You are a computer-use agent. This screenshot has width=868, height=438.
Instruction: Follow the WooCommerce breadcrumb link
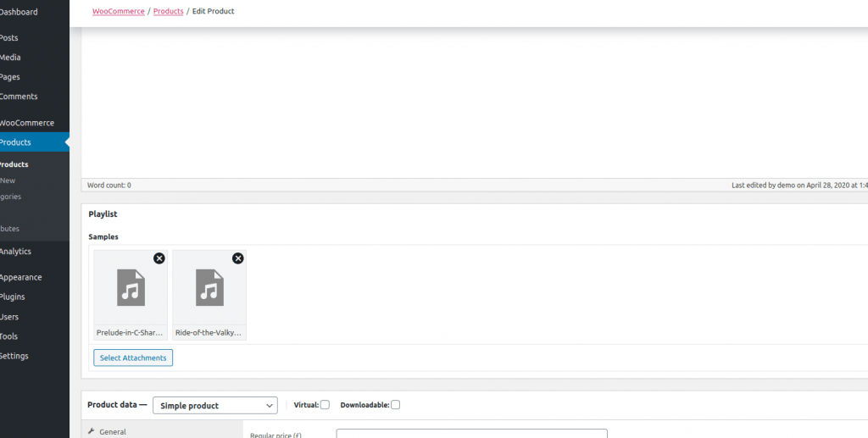118,11
